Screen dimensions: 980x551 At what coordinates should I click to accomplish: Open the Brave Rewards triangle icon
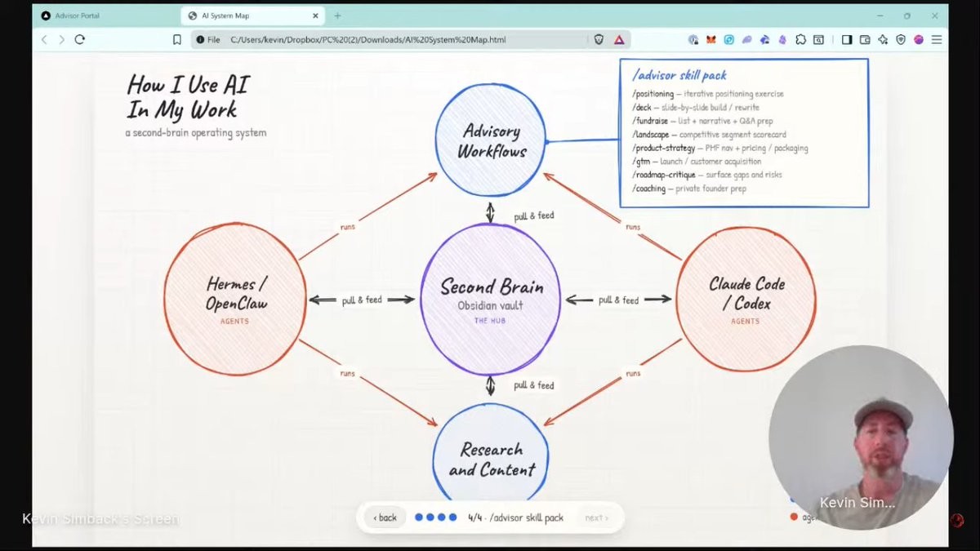click(619, 39)
